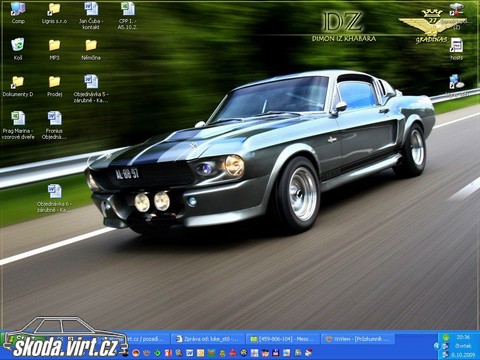Expand hidden system tray icons arrow

coord(437,346)
